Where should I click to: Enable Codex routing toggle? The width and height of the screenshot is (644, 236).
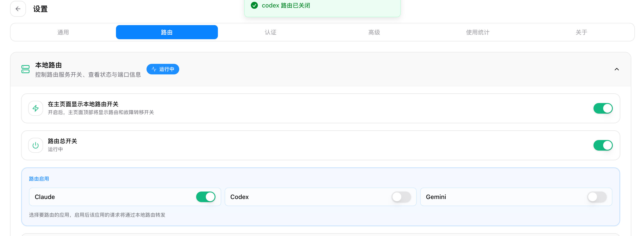point(401,197)
